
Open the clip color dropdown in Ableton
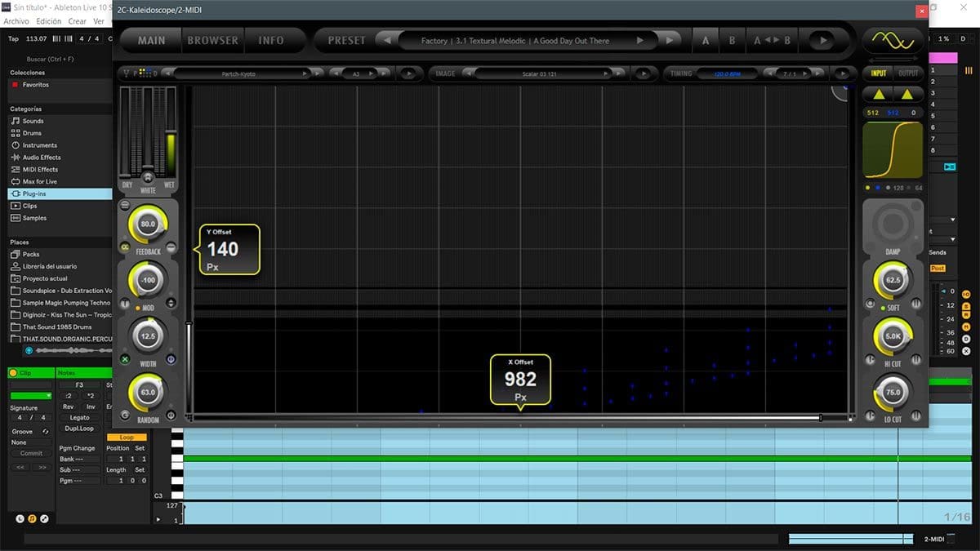32,395
